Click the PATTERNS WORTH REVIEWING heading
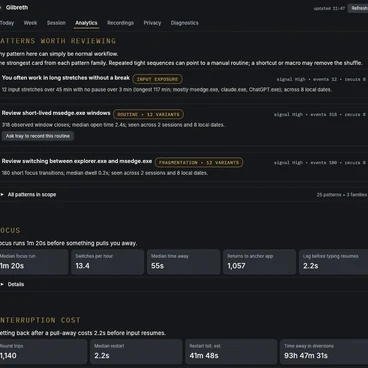 (58, 41)
